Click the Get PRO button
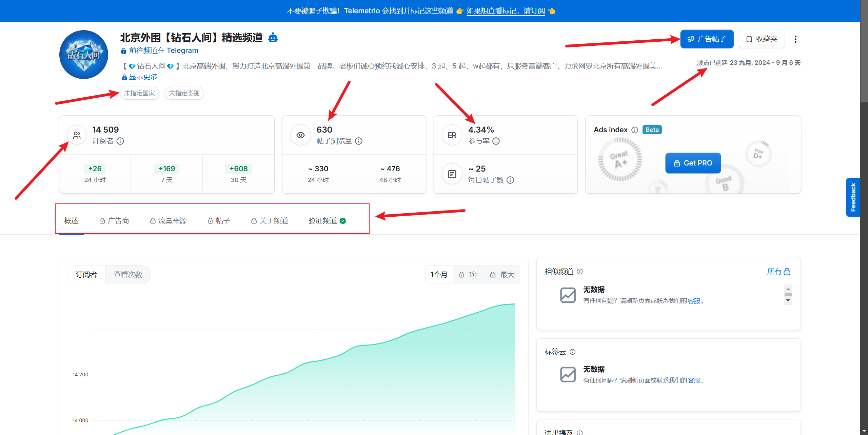868x435 pixels. click(693, 163)
